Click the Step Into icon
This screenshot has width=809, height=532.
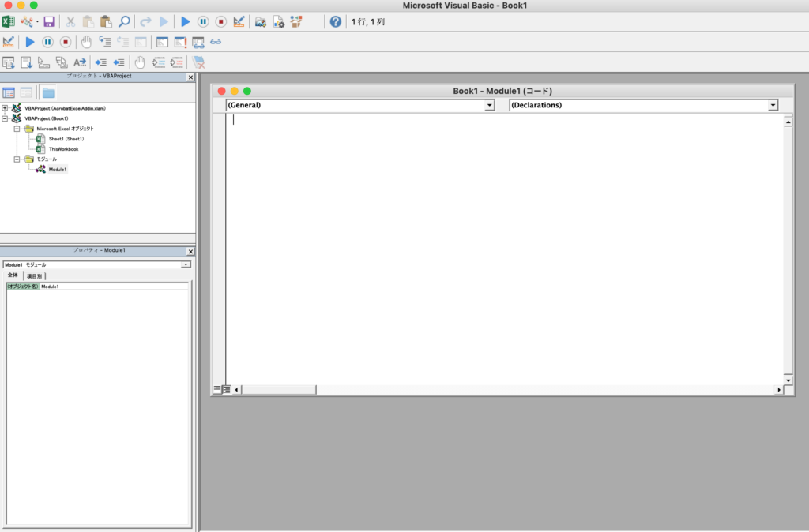(x=105, y=42)
